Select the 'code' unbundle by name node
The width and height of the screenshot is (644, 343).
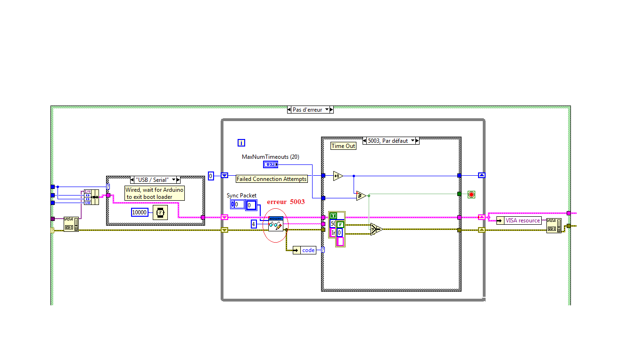point(305,250)
